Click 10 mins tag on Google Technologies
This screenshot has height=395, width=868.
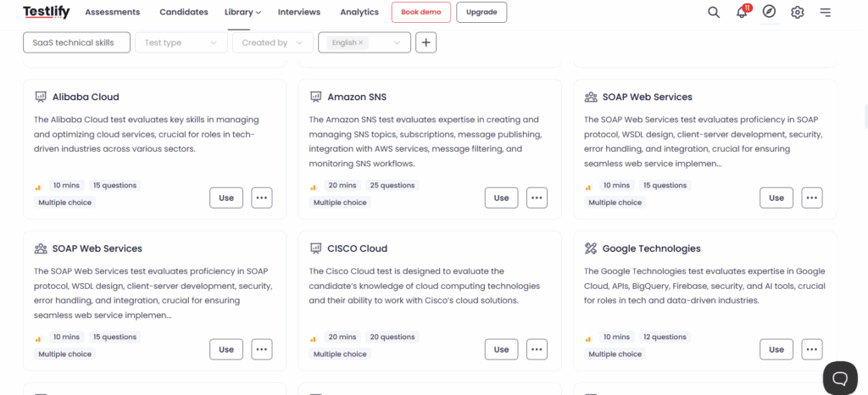click(x=616, y=337)
